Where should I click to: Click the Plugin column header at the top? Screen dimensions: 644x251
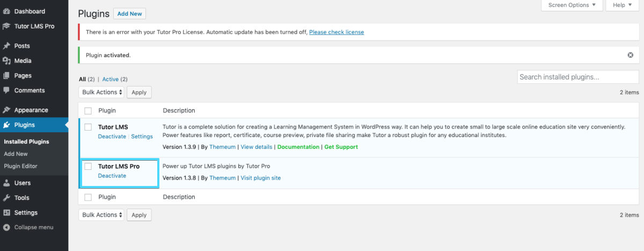107,111
